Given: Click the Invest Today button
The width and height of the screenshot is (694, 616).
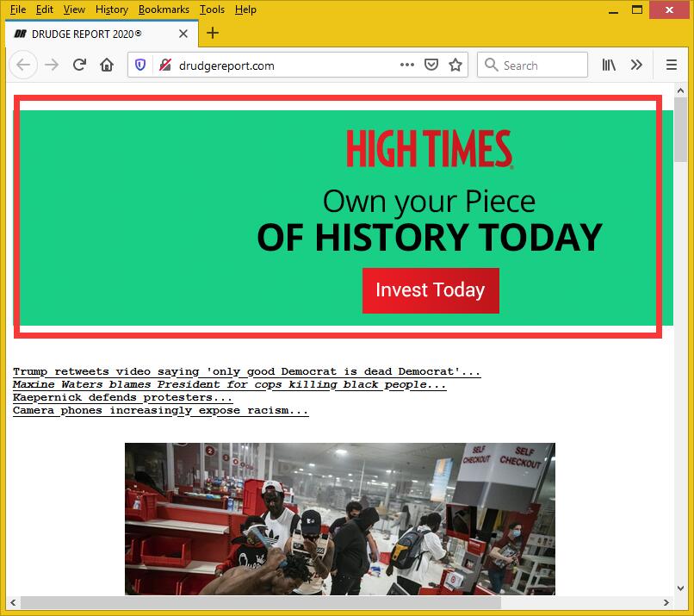Looking at the screenshot, I should (431, 290).
